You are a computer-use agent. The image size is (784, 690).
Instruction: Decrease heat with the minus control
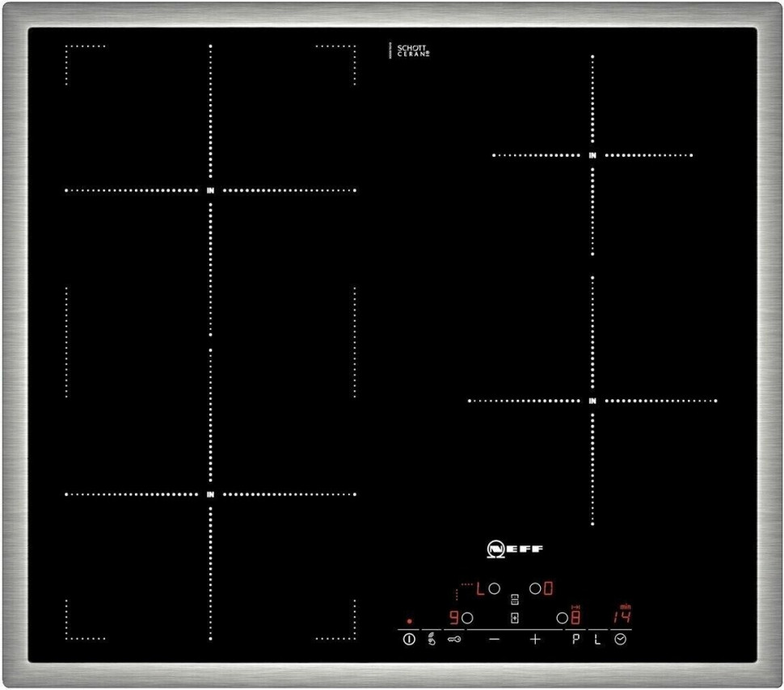[x=494, y=639]
